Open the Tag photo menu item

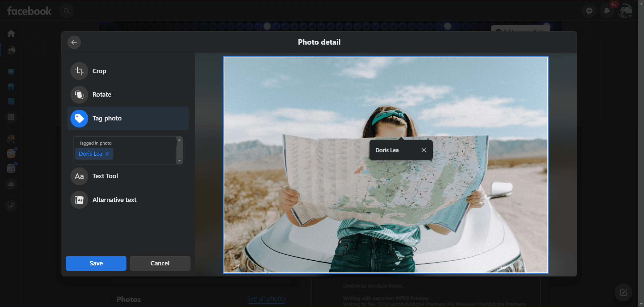point(128,118)
